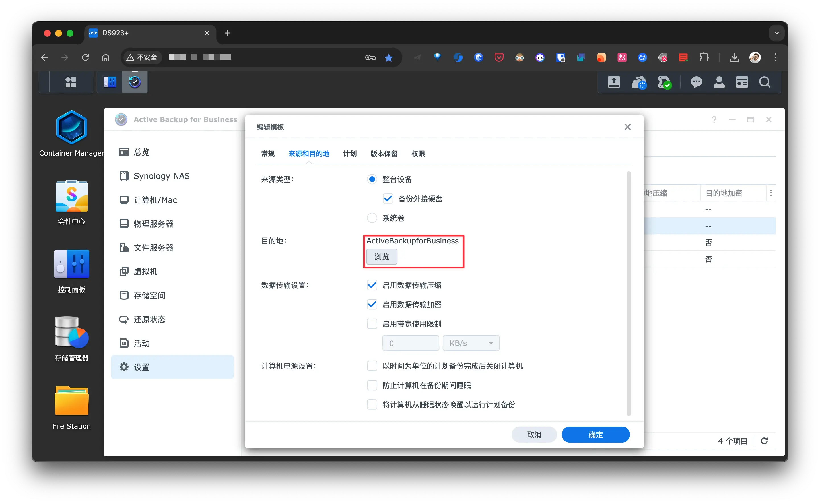Screen dimensions: 820x504
Task: Open DSM search magnifier icon
Action: 765,82
